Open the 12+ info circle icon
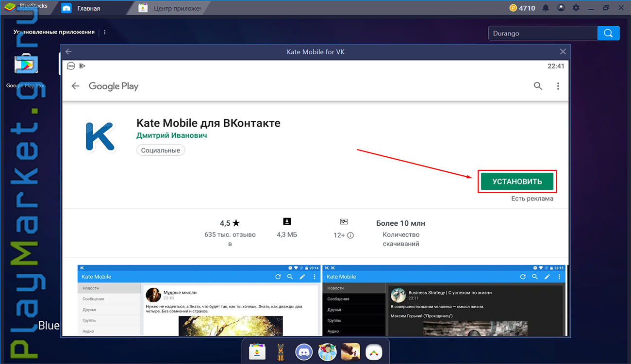 [350, 235]
